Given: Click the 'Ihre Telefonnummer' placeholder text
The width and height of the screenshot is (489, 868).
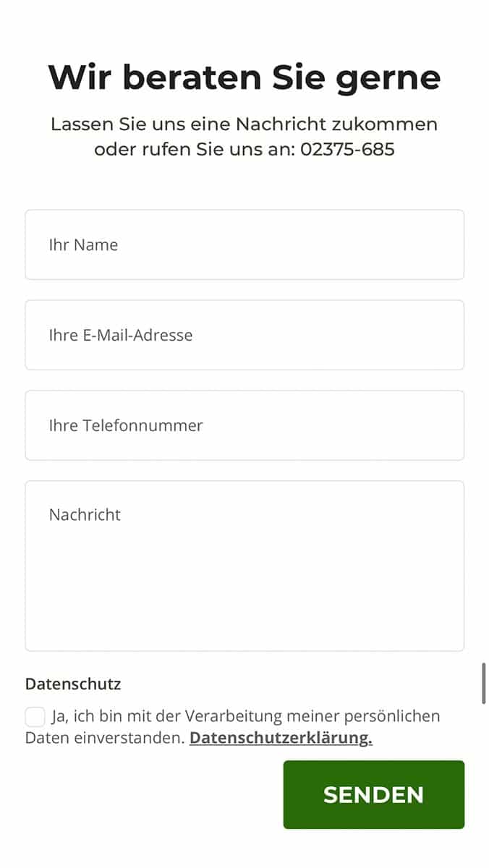Looking at the screenshot, I should (126, 425).
